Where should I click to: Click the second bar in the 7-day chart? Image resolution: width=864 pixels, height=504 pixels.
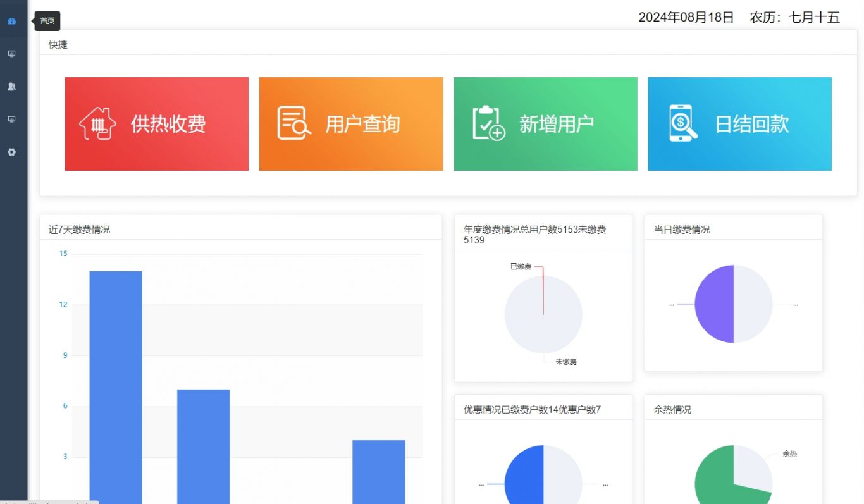pos(203,446)
